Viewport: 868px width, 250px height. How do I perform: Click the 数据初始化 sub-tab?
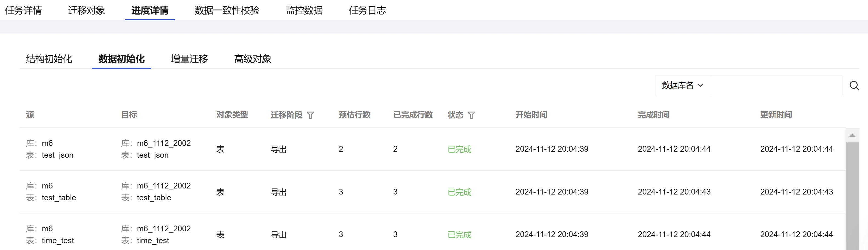(x=121, y=59)
